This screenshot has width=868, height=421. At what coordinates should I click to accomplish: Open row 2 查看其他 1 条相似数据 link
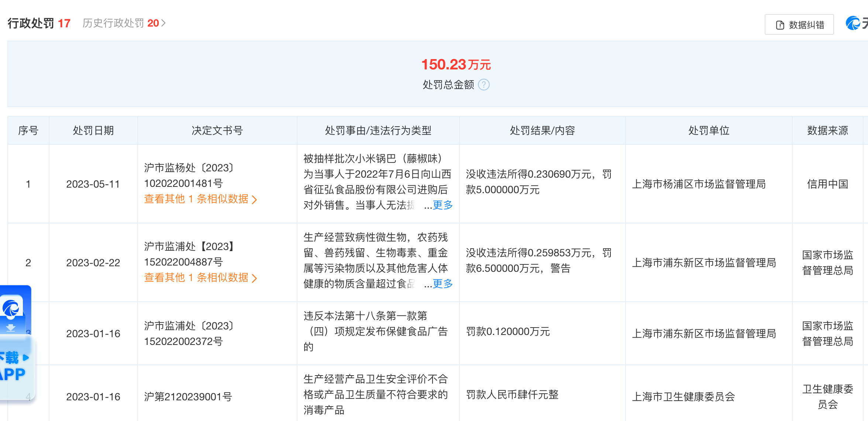(x=200, y=278)
